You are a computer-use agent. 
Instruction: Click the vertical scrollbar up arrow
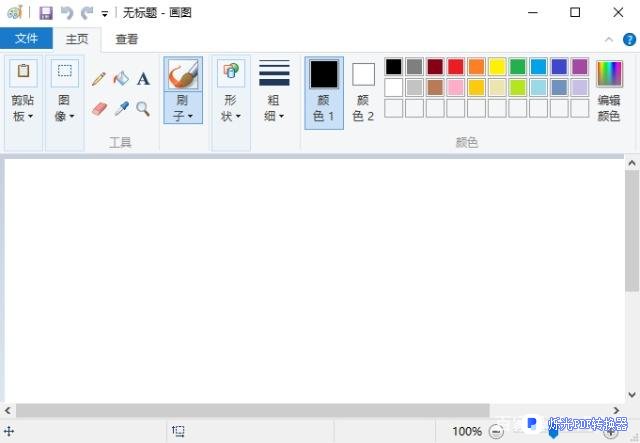(x=632, y=163)
